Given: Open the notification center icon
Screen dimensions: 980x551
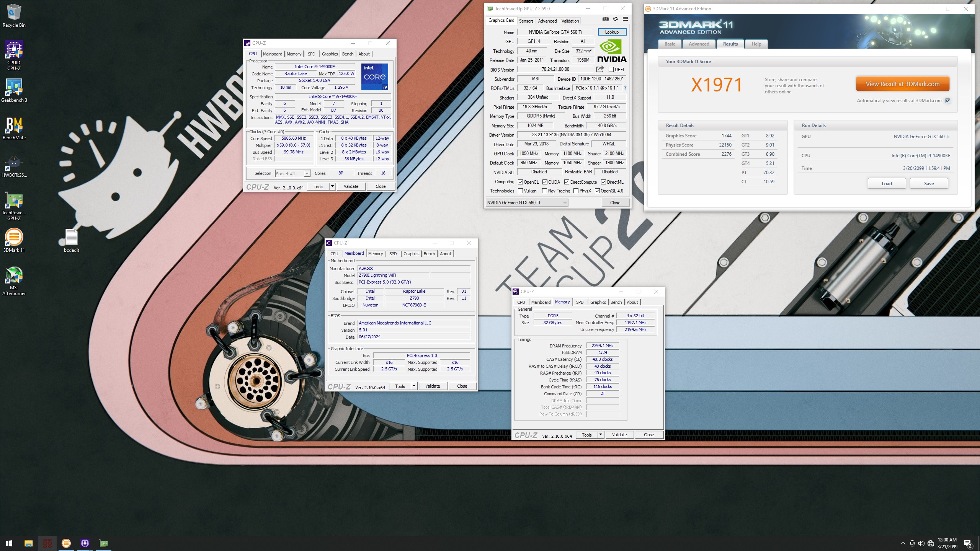Looking at the screenshot, I should tap(968, 543).
